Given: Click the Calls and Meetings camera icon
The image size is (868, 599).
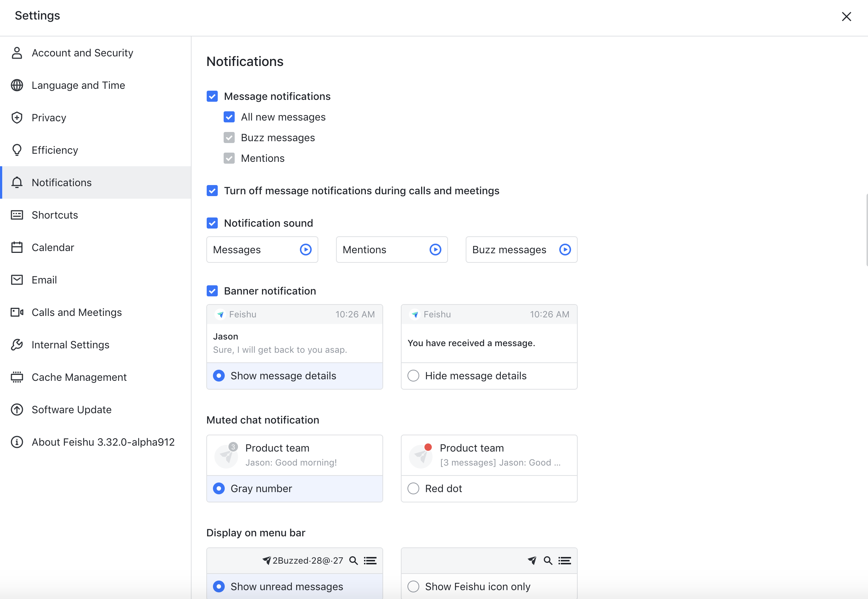Looking at the screenshot, I should coord(17,312).
